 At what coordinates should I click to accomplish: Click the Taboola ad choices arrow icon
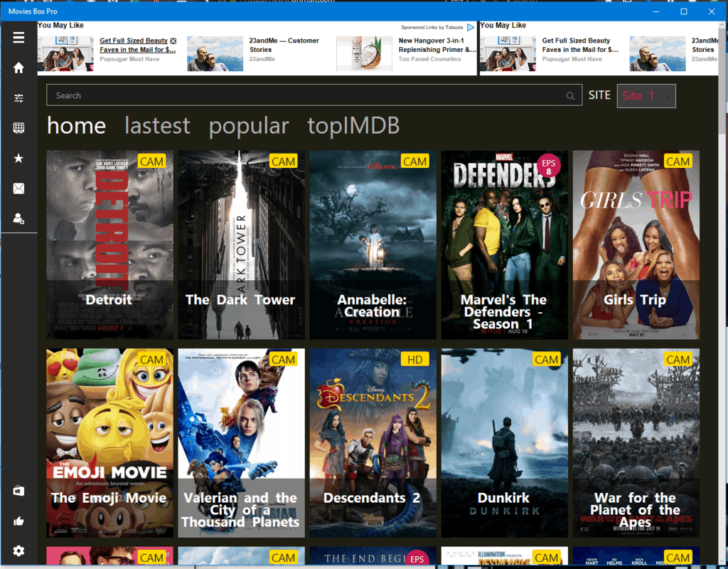471,28
